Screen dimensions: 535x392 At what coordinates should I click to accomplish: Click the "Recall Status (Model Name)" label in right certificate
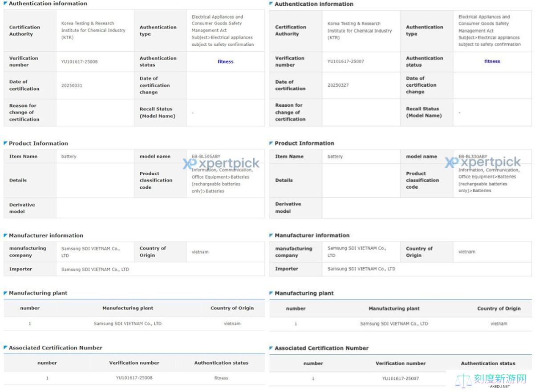[x=424, y=112]
